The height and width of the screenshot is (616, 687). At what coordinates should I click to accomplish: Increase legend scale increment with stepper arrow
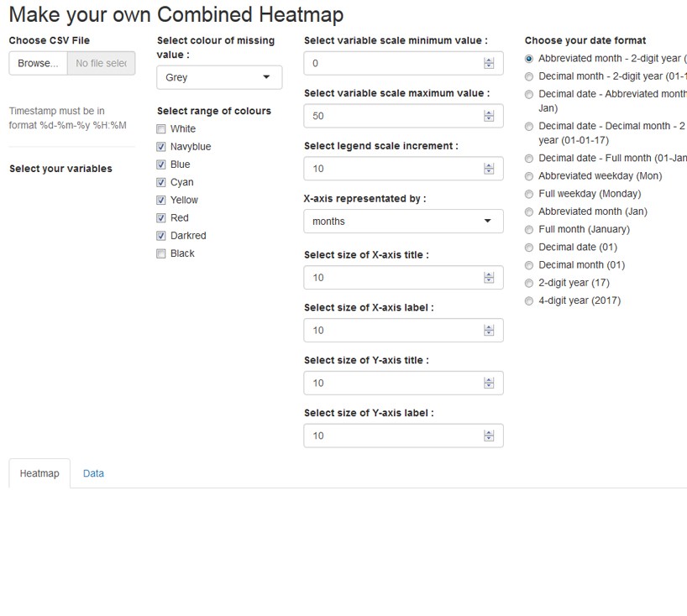click(489, 165)
